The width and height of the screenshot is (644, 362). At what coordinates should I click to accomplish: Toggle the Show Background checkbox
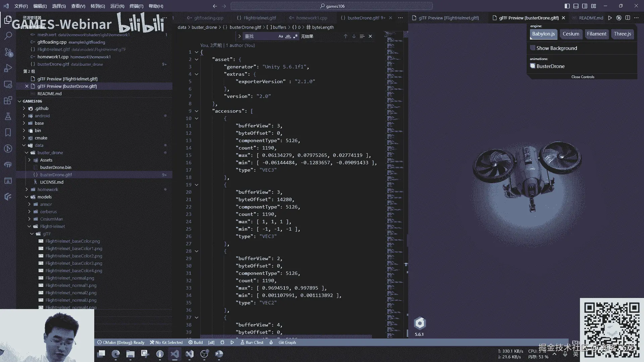tap(533, 48)
